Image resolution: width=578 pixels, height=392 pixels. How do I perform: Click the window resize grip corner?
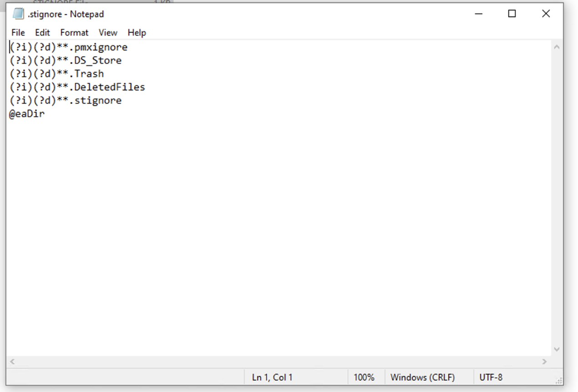point(559,381)
